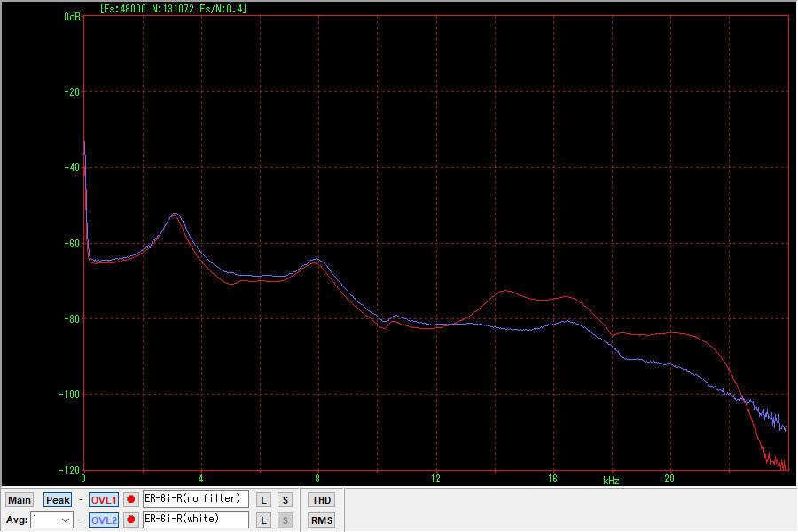This screenshot has width=798, height=532.
Task: Click the red record dot next to OVL1
Action: pos(131,499)
